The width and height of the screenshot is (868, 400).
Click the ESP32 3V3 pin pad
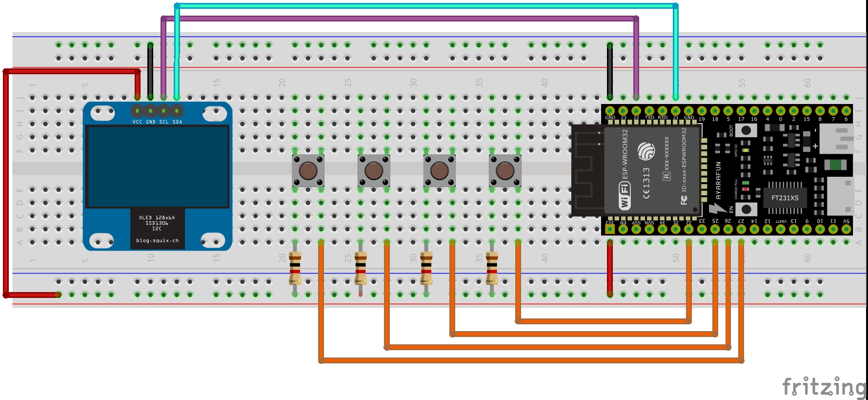pos(610,229)
